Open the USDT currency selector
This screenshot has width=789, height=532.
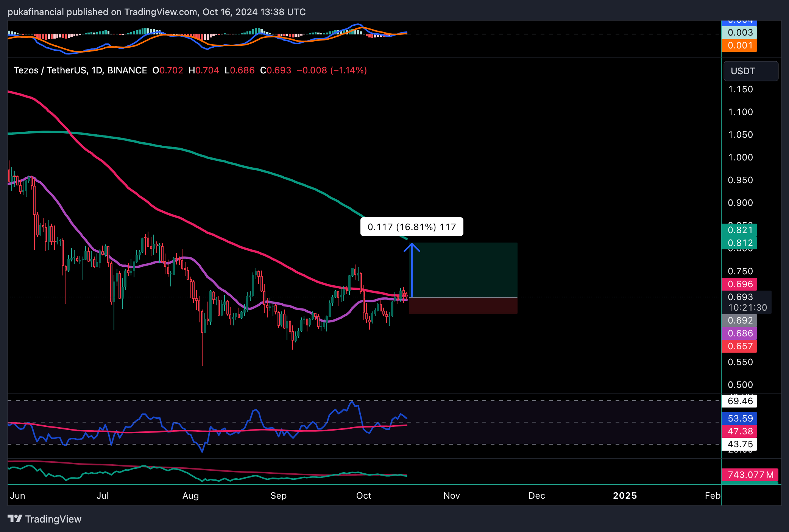pyautogui.click(x=751, y=71)
